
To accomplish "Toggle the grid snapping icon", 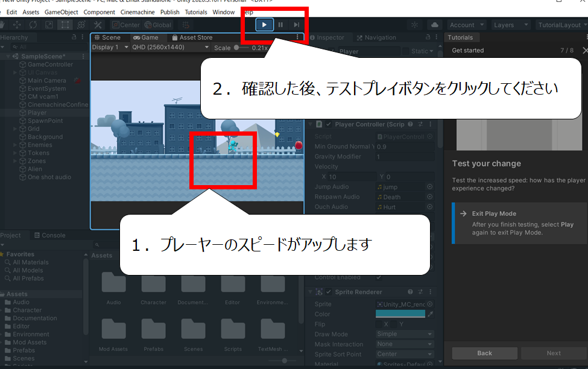I will [x=186, y=25].
